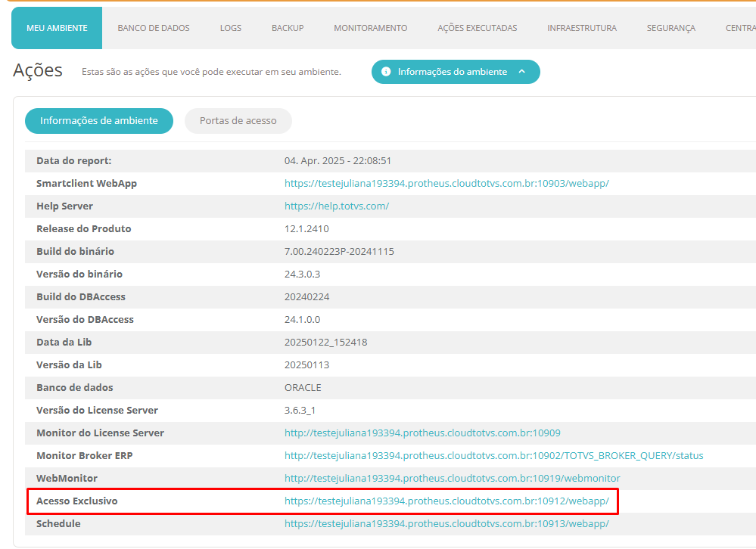Click the 'Schedule' row label
This screenshot has height=549, width=756.
click(58, 523)
